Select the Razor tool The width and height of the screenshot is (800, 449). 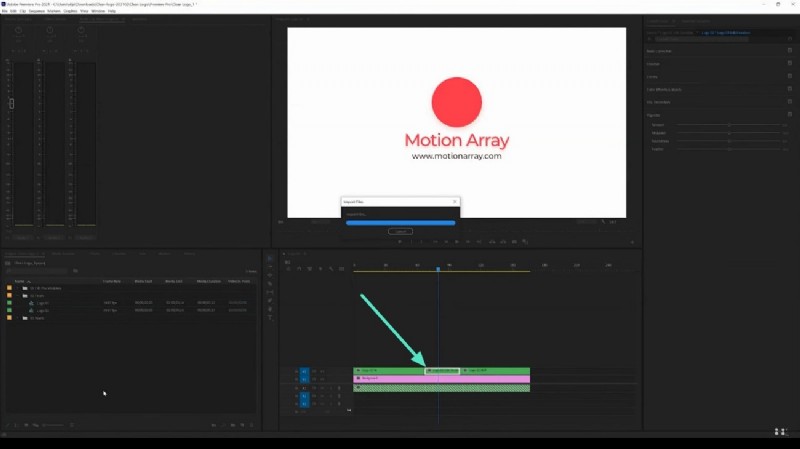(x=270, y=284)
